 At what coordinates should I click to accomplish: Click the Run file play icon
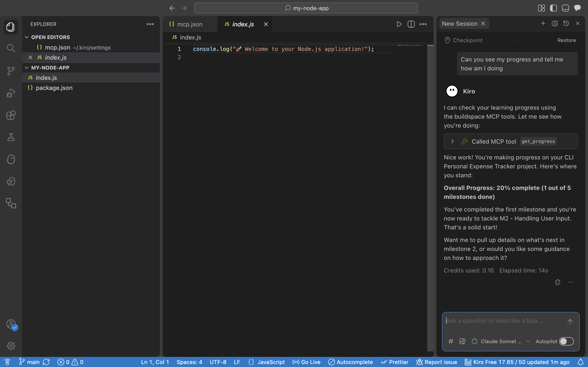point(399,24)
